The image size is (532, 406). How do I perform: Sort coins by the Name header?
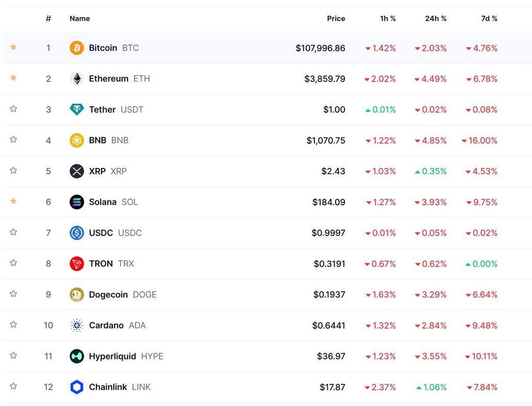coord(79,19)
